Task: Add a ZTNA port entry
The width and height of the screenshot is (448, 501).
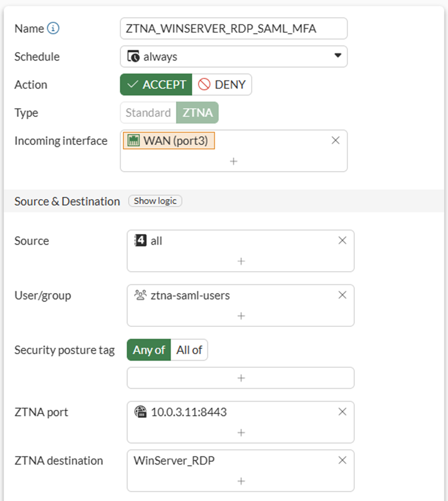Action: (x=241, y=433)
